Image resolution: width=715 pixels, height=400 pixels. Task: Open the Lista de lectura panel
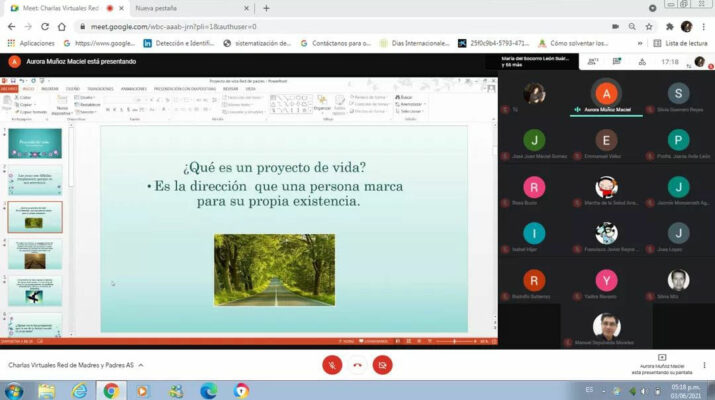click(679, 43)
